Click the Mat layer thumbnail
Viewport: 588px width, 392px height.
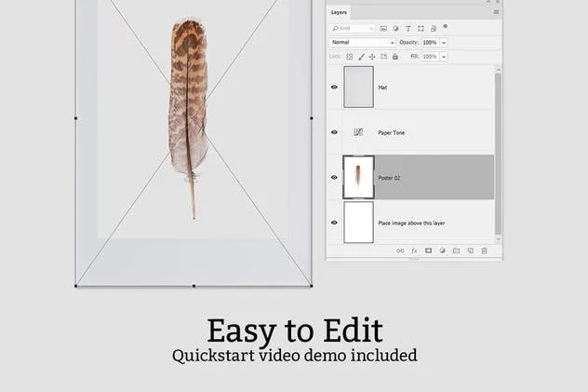[358, 88]
